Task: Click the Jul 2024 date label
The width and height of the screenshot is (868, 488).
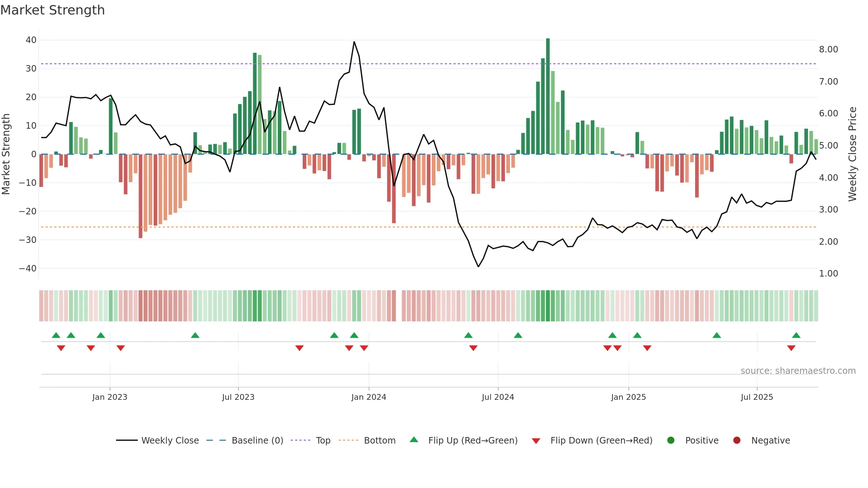Action: coord(498,397)
